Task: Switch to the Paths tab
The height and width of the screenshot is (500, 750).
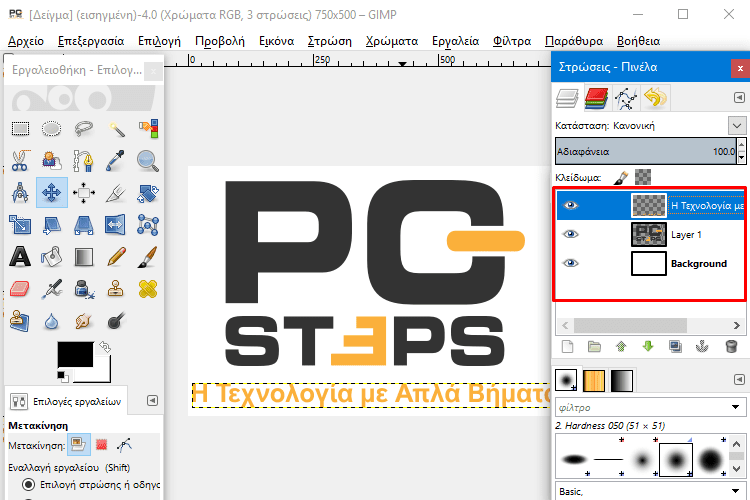Action: (x=626, y=98)
